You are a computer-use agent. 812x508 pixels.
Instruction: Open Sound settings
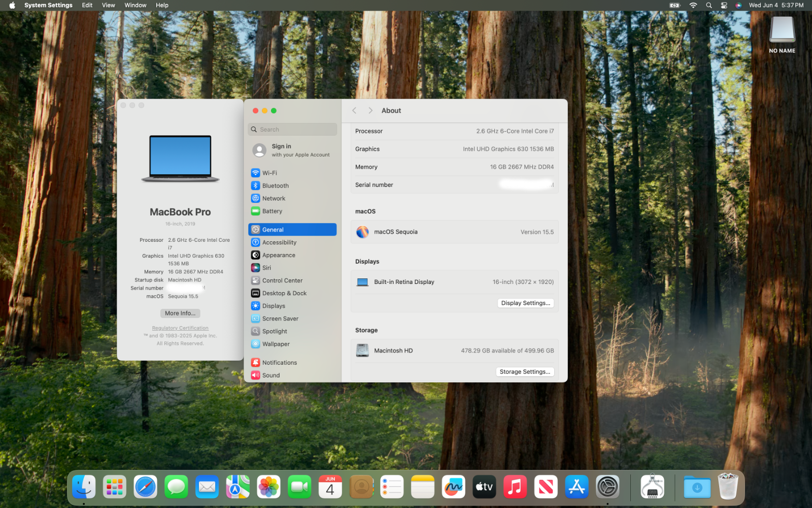[292, 375]
